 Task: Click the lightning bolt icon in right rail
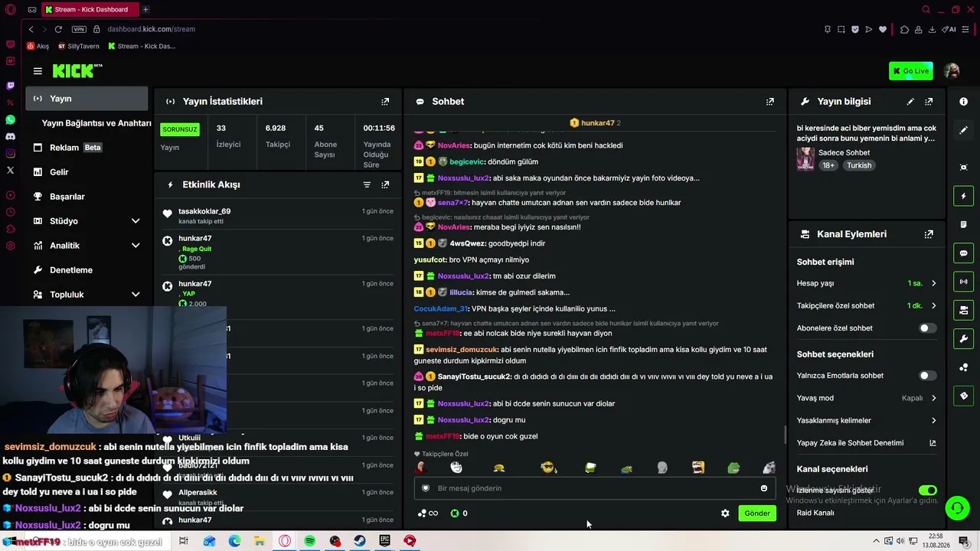click(x=963, y=196)
